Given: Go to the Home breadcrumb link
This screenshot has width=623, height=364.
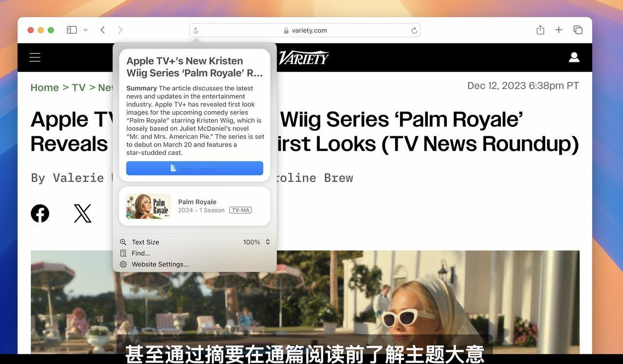Looking at the screenshot, I should click(45, 88).
